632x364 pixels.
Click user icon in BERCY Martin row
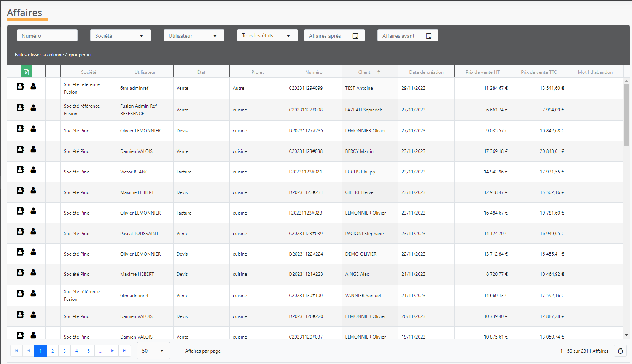(33, 149)
